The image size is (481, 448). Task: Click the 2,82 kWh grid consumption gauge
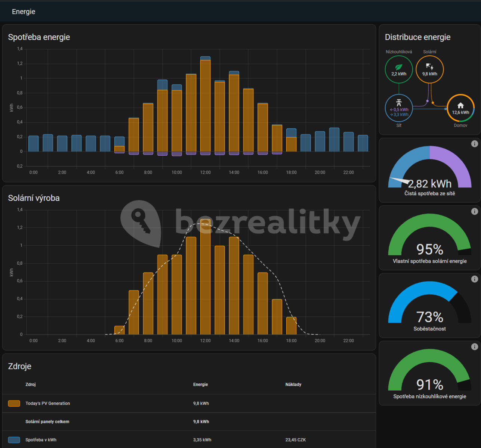(430, 170)
